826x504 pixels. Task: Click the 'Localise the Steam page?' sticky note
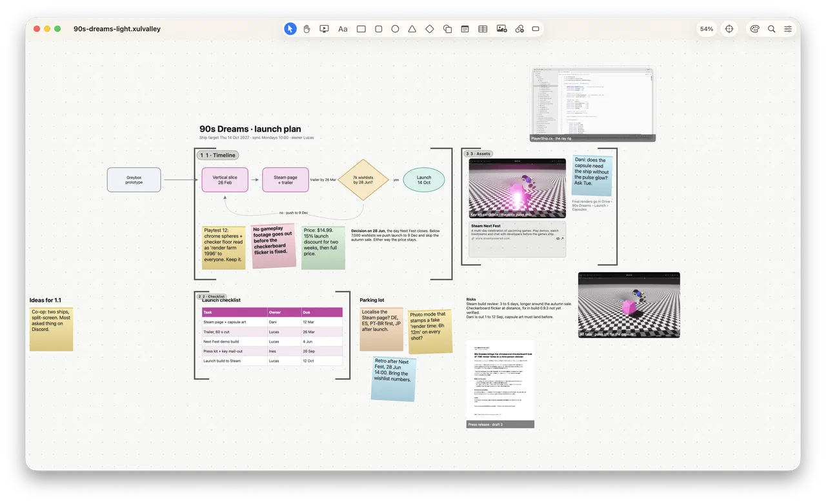tap(382, 328)
